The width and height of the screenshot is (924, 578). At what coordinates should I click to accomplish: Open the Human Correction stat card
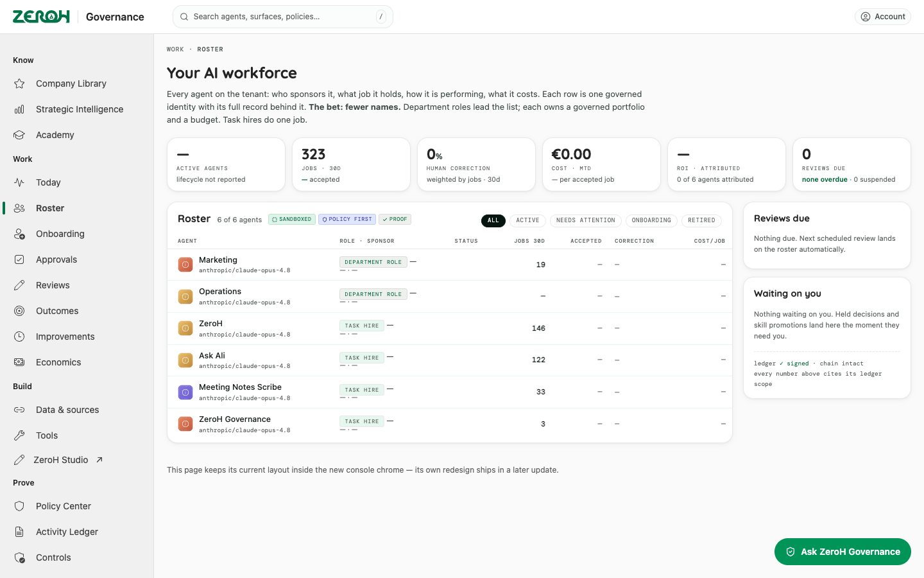pos(476,164)
